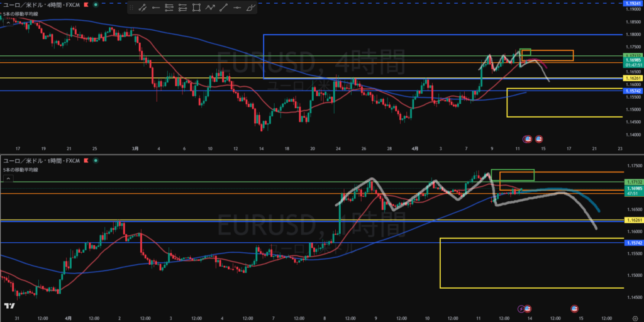The width and height of the screenshot is (644, 322).
Task: Open the chart settings gear at bottom right
Action: pos(635,318)
